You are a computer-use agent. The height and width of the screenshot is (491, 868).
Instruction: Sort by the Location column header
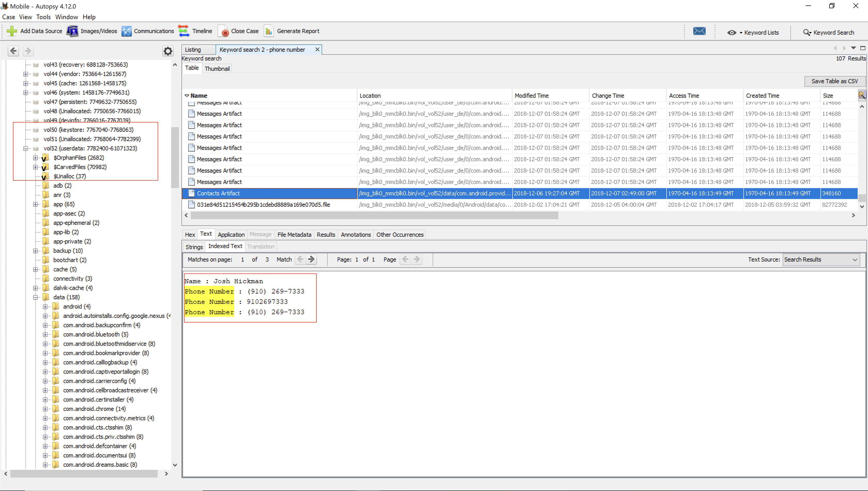coord(434,95)
